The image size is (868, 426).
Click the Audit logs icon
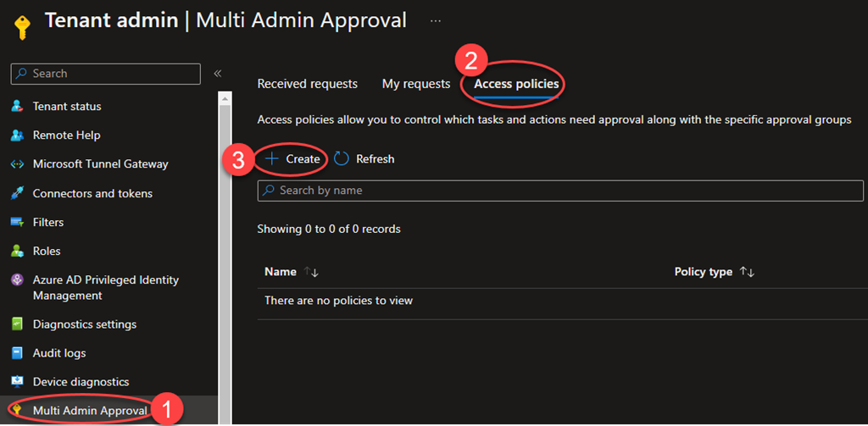16,353
